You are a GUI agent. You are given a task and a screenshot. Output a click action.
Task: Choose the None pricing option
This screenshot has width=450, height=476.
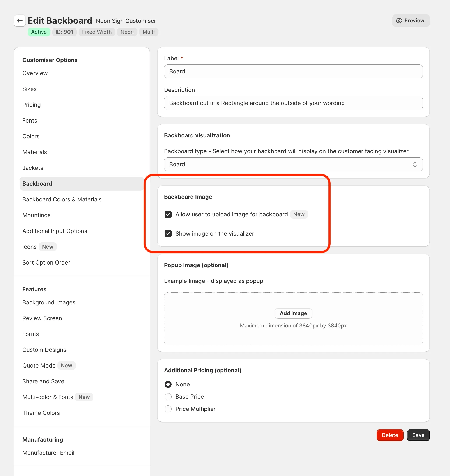pyautogui.click(x=168, y=384)
